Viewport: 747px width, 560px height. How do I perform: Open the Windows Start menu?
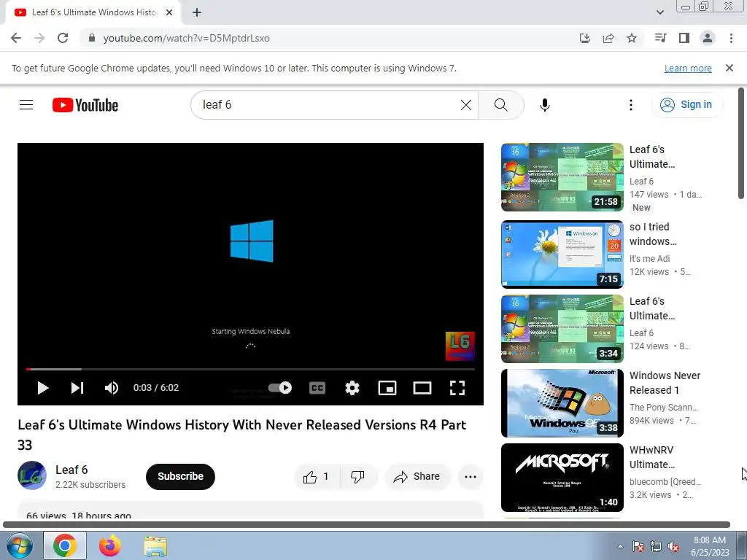coord(19,545)
